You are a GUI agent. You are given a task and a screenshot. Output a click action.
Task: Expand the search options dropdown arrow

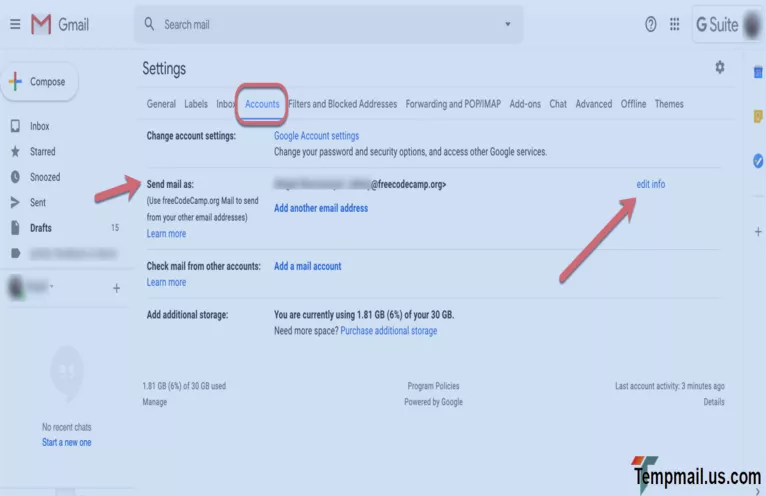coord(507,24)
